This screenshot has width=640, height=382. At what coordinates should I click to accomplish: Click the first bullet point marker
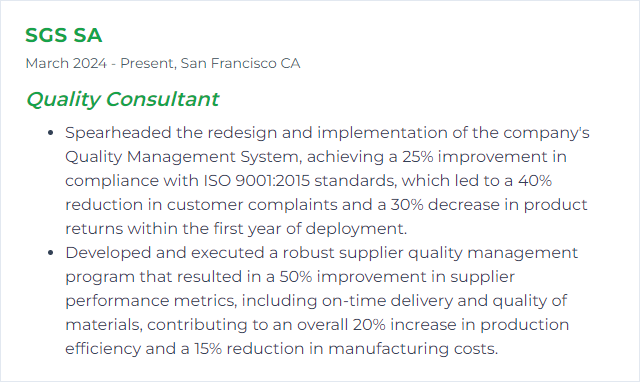pos(51,133)
